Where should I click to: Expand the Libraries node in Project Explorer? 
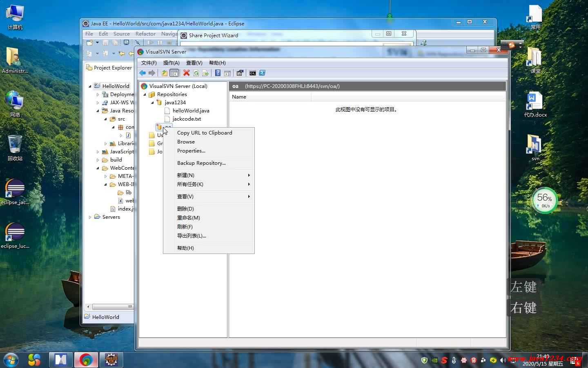pyautogui.click(x=105, y=144)
